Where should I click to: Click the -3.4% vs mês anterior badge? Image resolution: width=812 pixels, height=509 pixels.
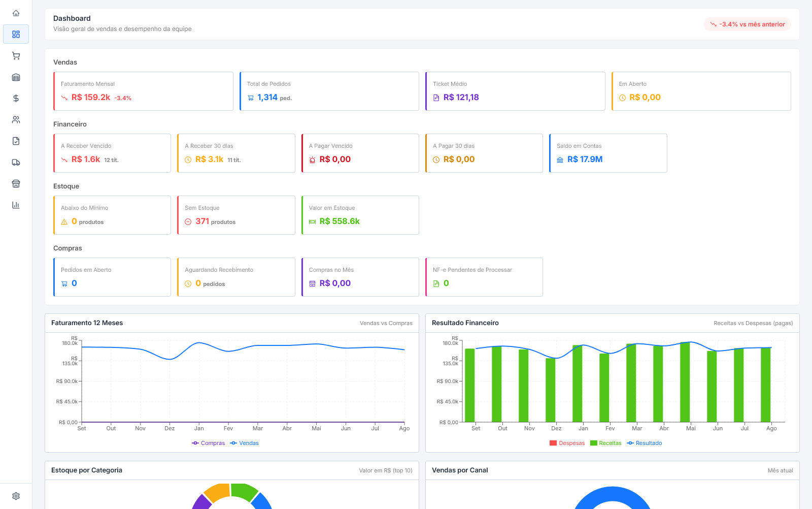pyautogui.click(x=747, y=24)
